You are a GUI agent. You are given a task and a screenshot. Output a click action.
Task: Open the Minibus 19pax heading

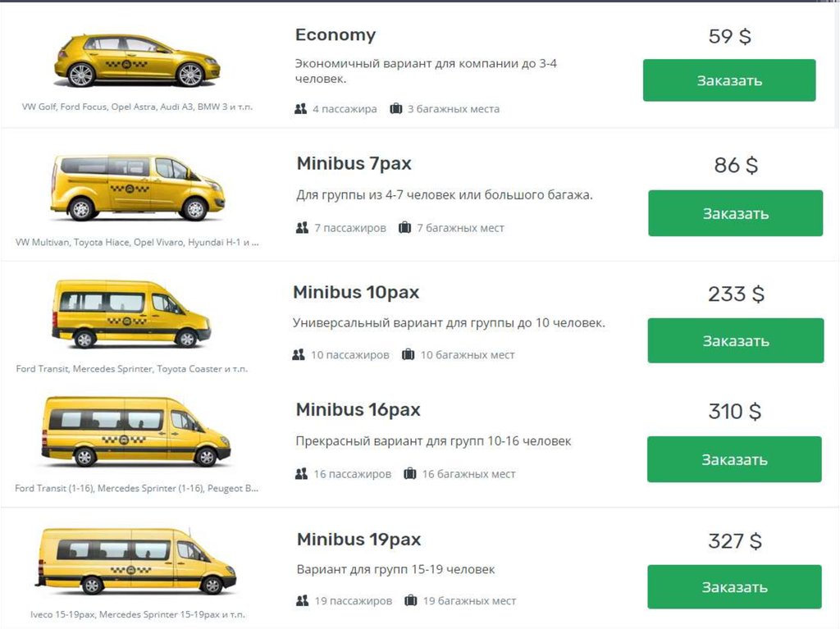(358, 540)
